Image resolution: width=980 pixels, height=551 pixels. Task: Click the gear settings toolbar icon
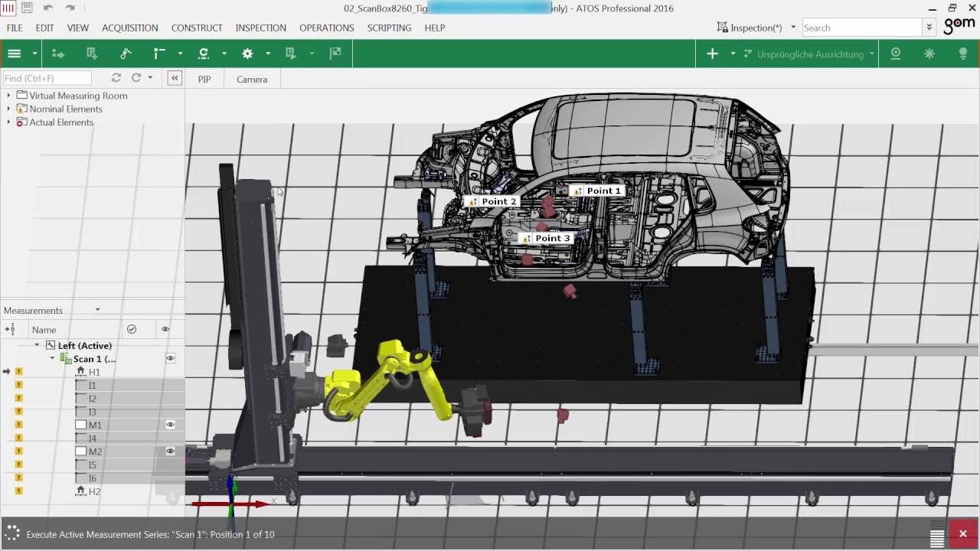(247, 54)
